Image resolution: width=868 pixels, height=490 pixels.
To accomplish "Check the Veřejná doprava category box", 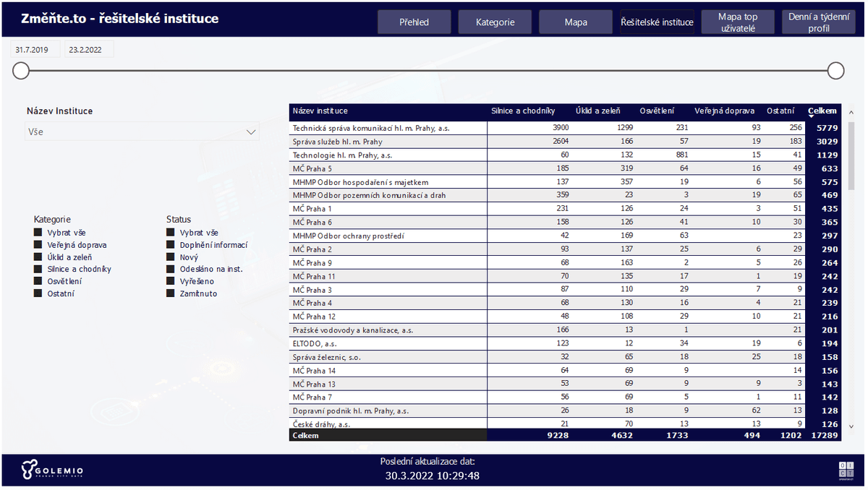I will 38,245.
